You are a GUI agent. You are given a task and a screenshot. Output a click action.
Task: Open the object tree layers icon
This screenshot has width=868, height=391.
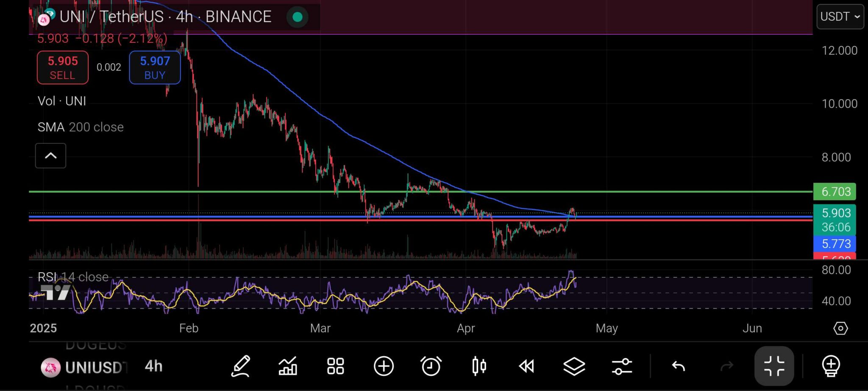(x=574, y=366)
